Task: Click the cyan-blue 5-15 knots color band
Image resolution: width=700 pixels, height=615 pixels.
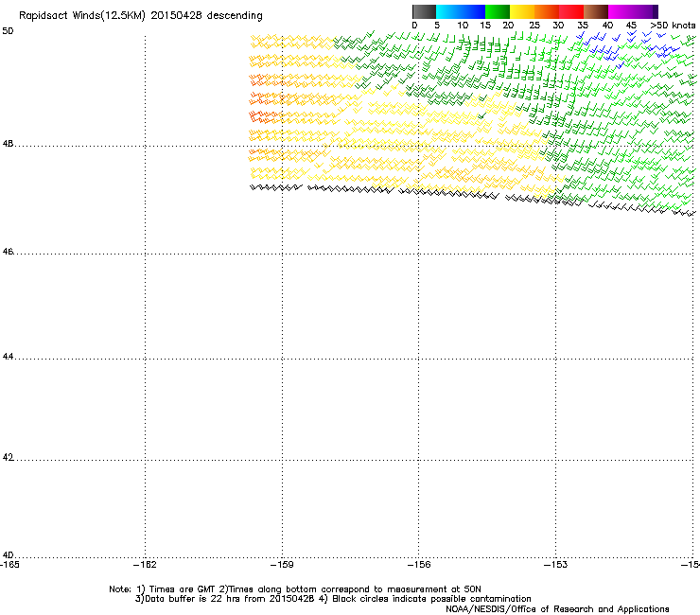Action: [461, 11]
